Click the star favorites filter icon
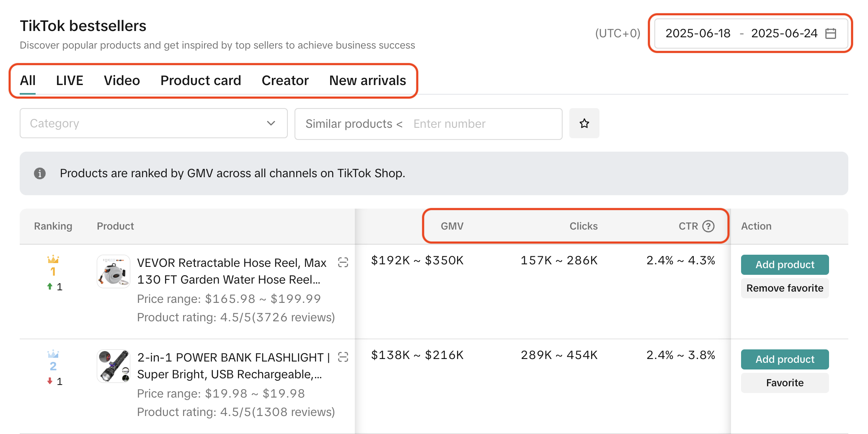This screenshot has width=868, height=434. (x=584, y=123)
